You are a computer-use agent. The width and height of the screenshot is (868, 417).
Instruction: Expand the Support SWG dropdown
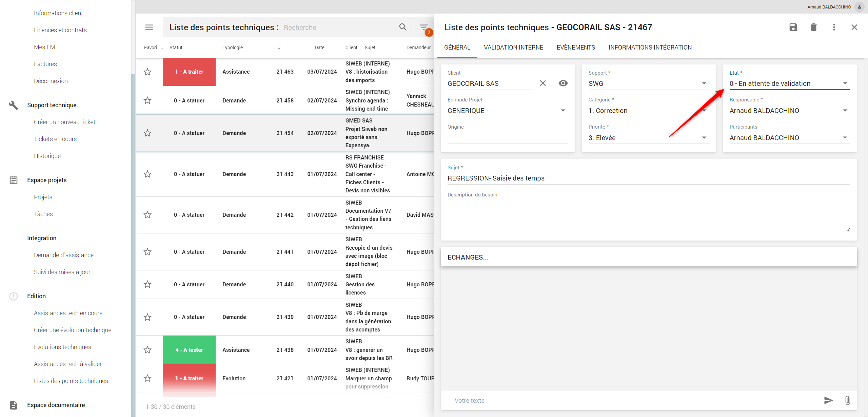point(704,83)
